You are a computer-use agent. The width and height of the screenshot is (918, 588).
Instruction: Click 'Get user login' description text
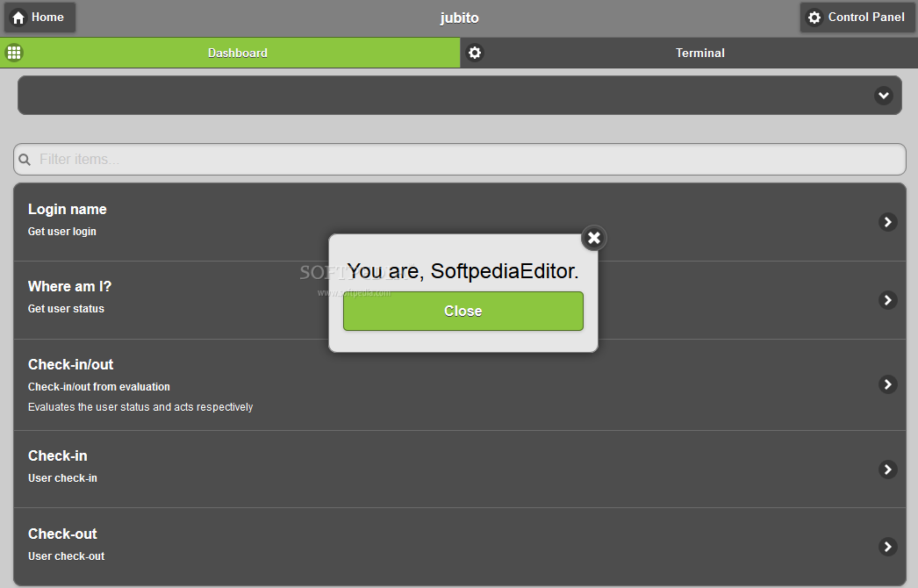62,232
